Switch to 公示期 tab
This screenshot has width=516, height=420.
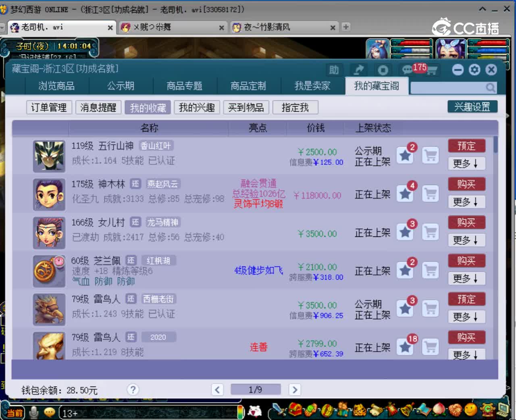[x=121, y=86]
